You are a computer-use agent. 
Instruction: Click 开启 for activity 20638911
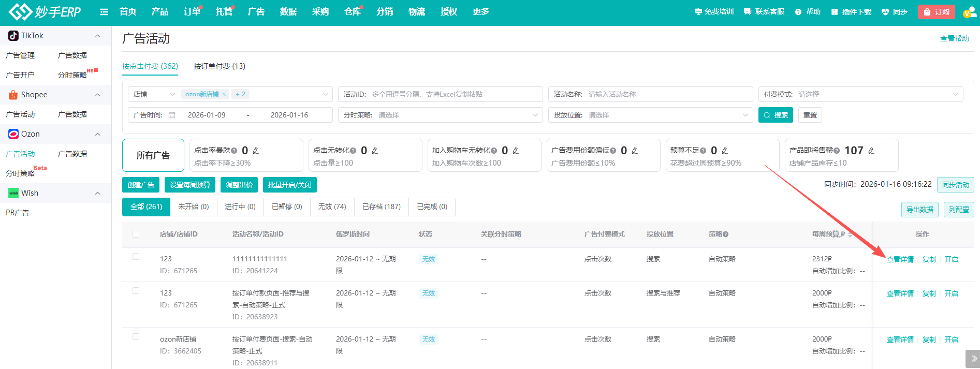(952, 340)
